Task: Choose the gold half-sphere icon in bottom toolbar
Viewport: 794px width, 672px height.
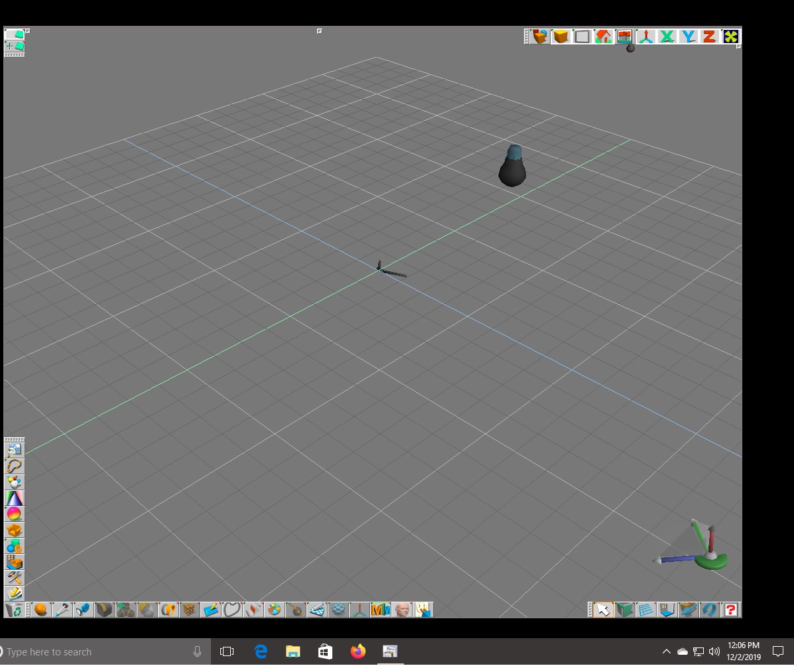Action: [147, 610]
